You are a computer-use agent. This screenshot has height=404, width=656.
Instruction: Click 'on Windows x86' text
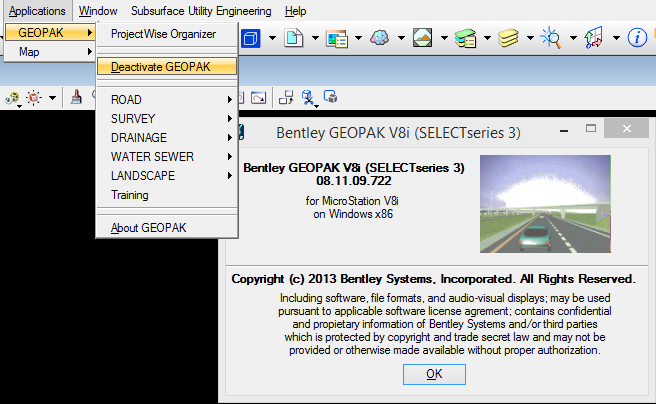[353, 214]
